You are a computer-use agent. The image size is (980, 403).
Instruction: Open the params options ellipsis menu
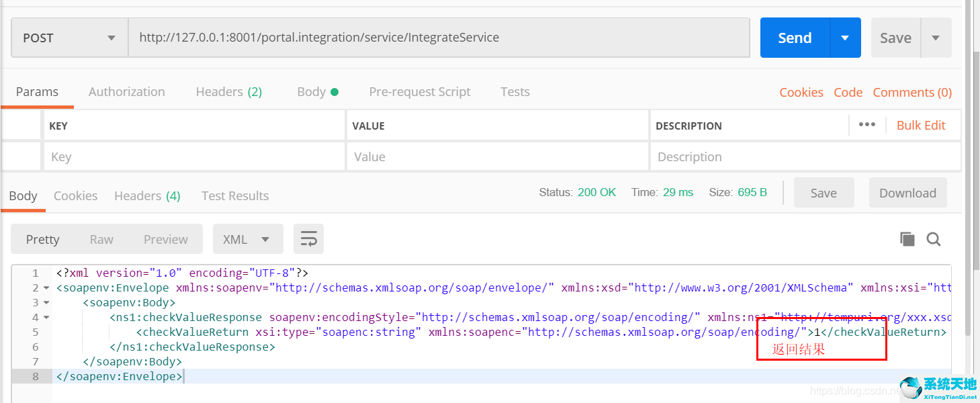[x=866, y=124]
